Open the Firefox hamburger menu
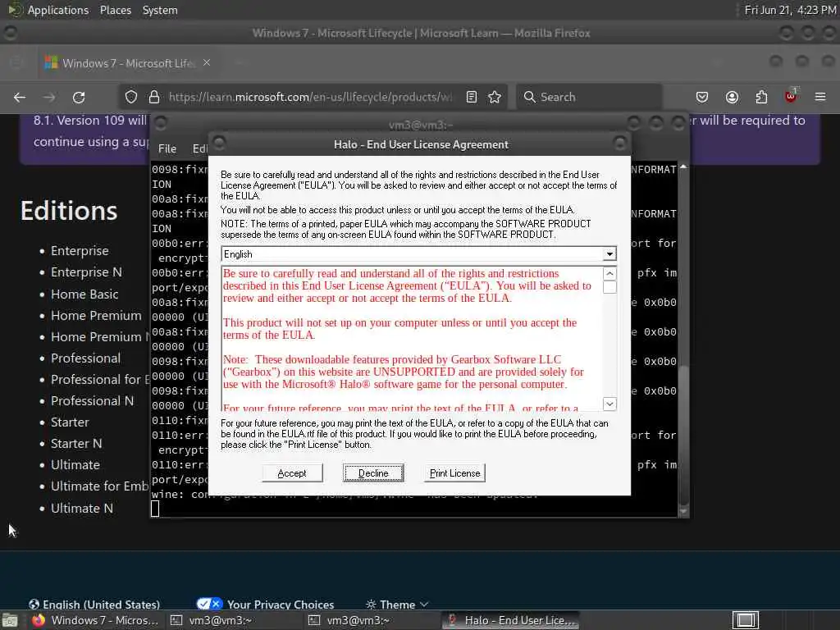This screenshot has height=630, width=840. [x=820, y=97]
